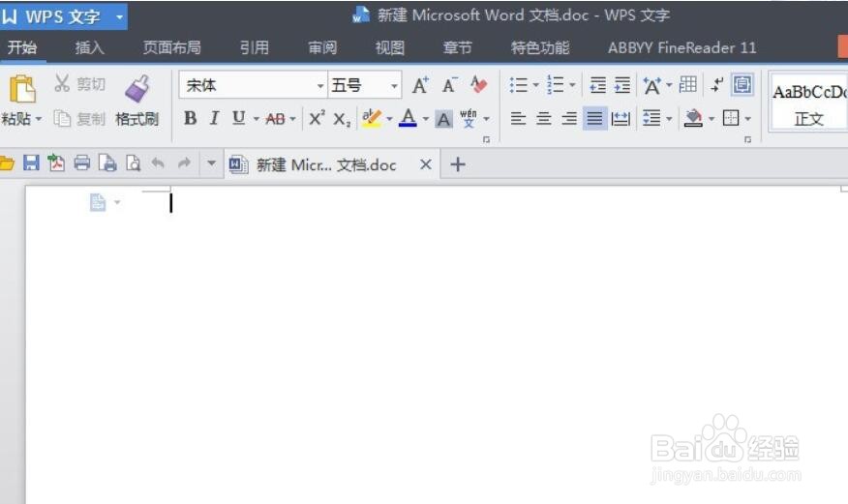
Task: Open the 特色功能 tab
Action: click(540, 47)
